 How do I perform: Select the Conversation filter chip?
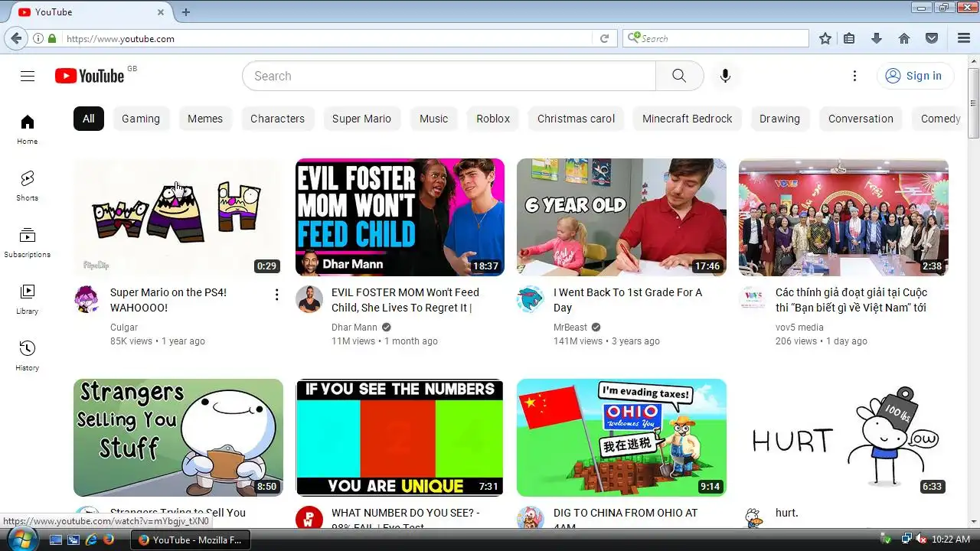click(861, 119)
